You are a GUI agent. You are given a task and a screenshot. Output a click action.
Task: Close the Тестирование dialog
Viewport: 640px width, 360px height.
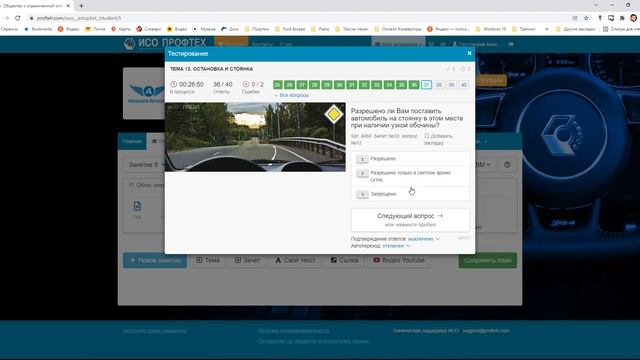pyautogui.click(x=469, y=53)
